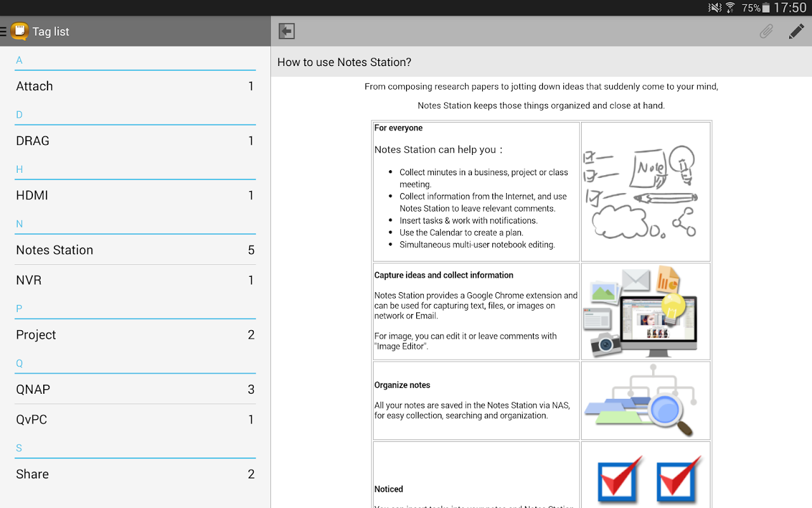This screenshot has height=508, width=812.
Task: Tap 'Insert tasks & work with notifications' bullet
Action: coord(469,221)
